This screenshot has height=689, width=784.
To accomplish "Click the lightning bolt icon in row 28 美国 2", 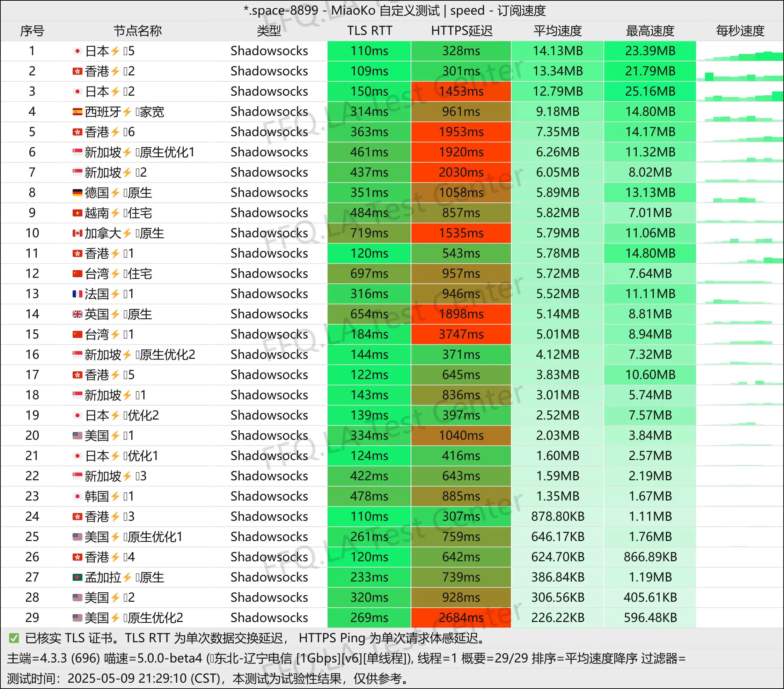I will point(115,598).
